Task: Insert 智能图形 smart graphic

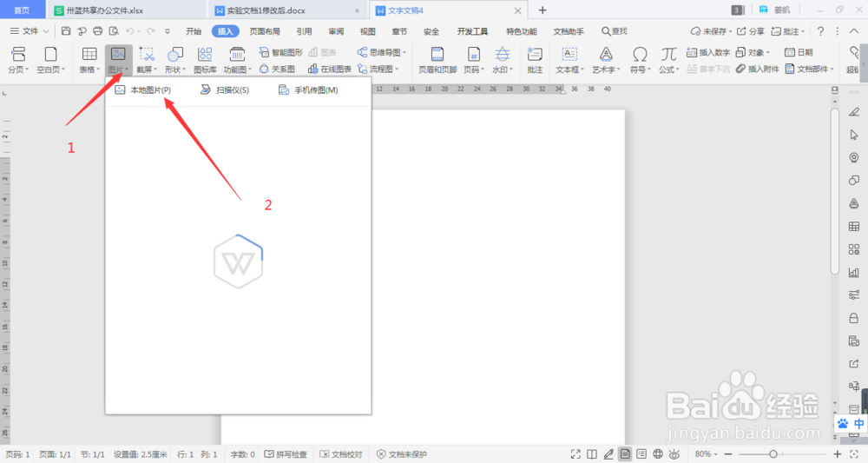Action: click(x=280, y=52)
